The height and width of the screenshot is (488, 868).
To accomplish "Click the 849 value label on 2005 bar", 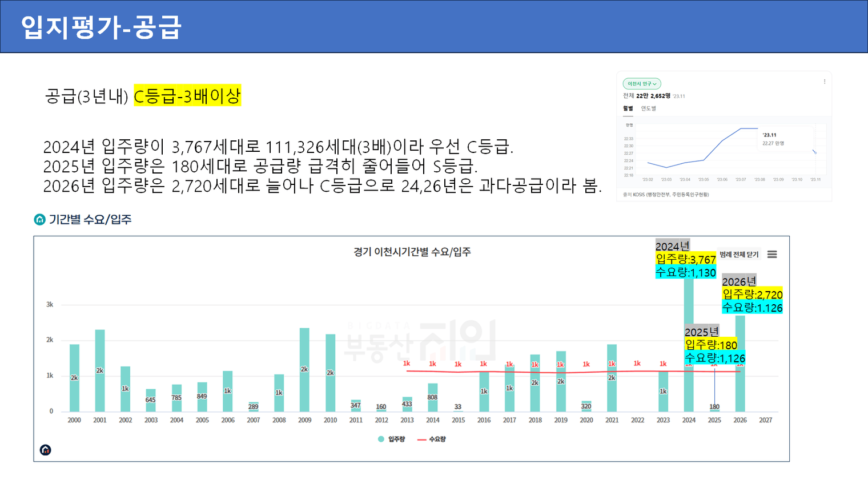I will click(202, 396).
